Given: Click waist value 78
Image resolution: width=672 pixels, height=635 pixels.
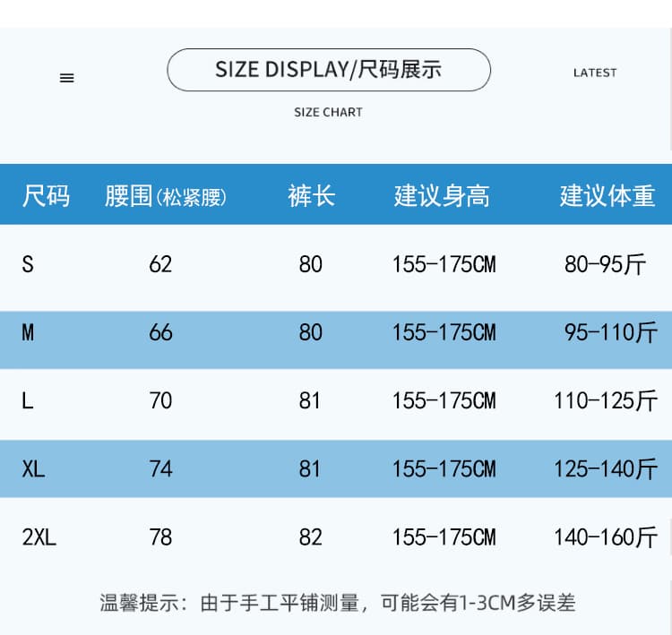Looking at the screenshot, I should pyautogui.click(x=160, y=536).
